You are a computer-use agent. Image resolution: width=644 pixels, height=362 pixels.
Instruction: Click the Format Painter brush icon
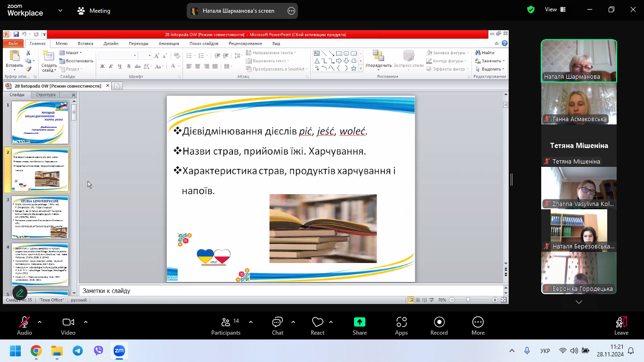point(28,69)
